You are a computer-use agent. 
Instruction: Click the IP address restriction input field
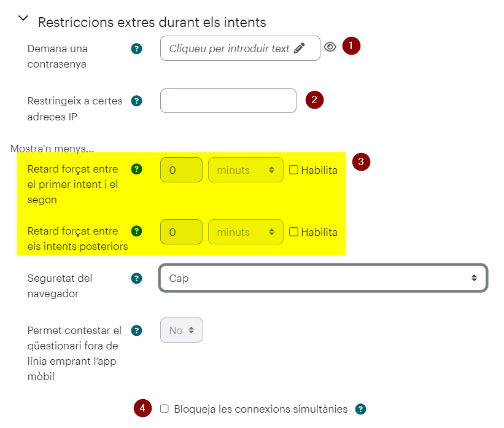coord(228,101)
